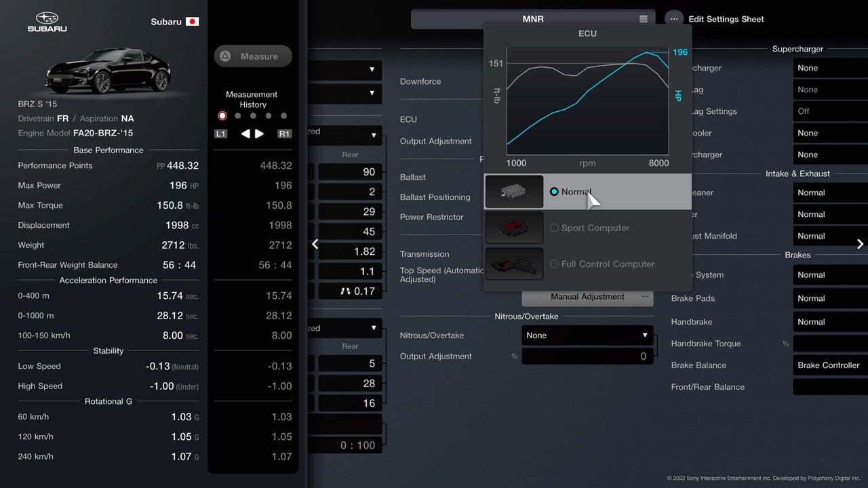The image size is (868, 488).
Task: Click the Transmission label
Action: (425, 254)
